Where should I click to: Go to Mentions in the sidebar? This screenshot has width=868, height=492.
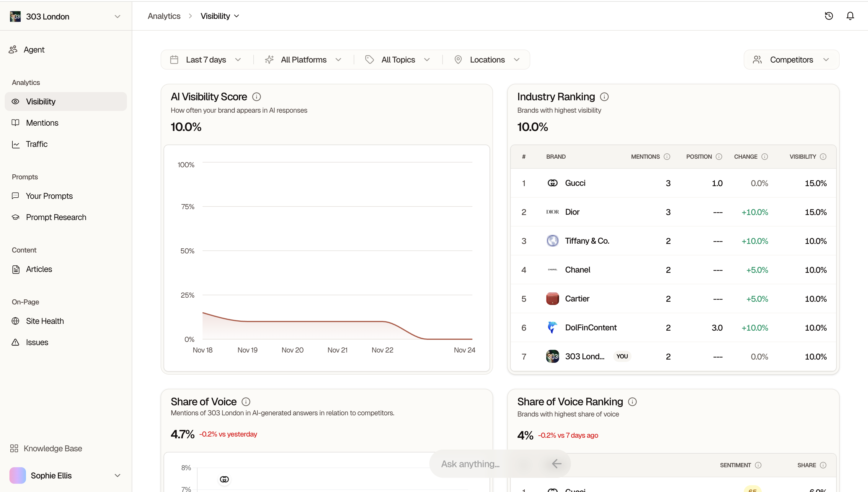tap(42, 123)
